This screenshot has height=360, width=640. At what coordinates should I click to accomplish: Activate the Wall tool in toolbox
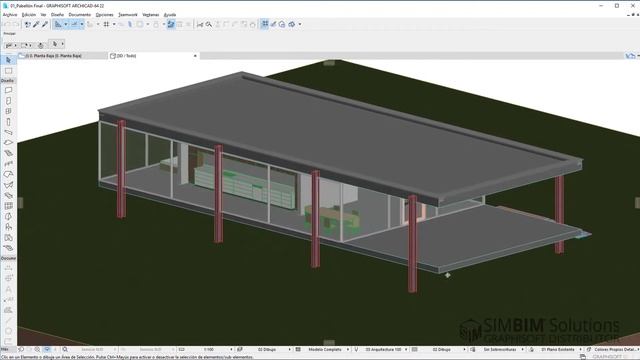point(8,90)
